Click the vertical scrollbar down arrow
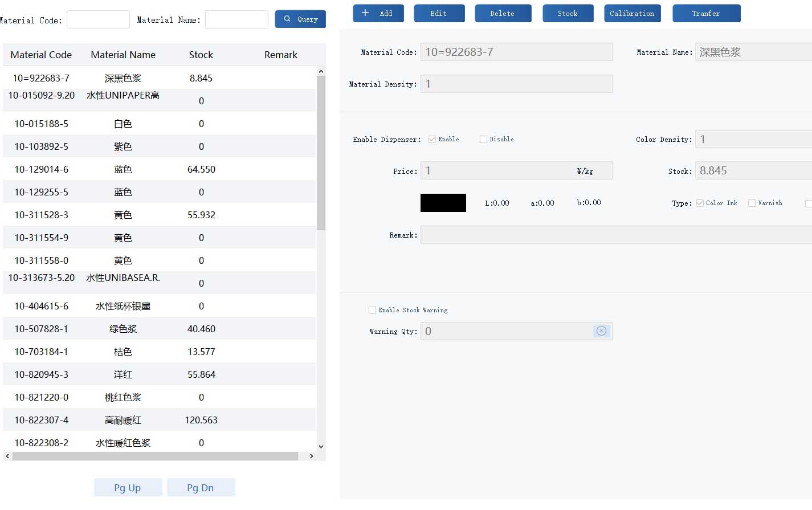Image resolution: width=812 pixels, height=510 pixels. (321, 447)
